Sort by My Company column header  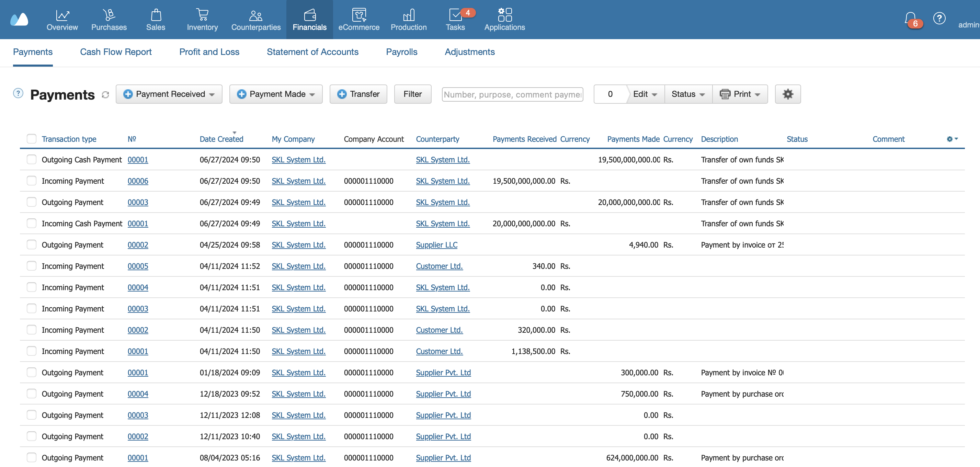click(x=293, y=139)
